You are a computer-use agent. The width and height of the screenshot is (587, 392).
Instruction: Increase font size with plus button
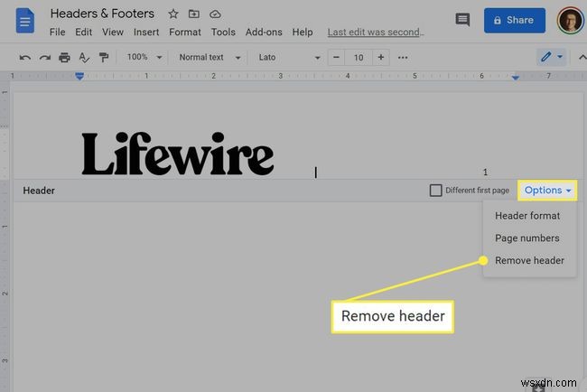coord(381,57)
